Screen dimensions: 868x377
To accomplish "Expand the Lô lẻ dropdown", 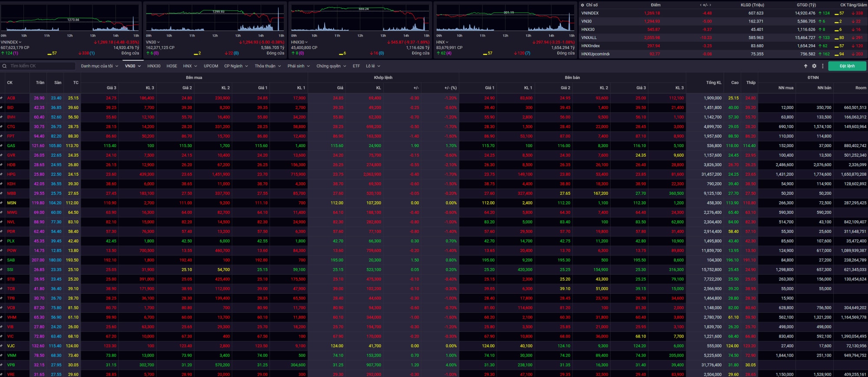I will coord(373,66).
